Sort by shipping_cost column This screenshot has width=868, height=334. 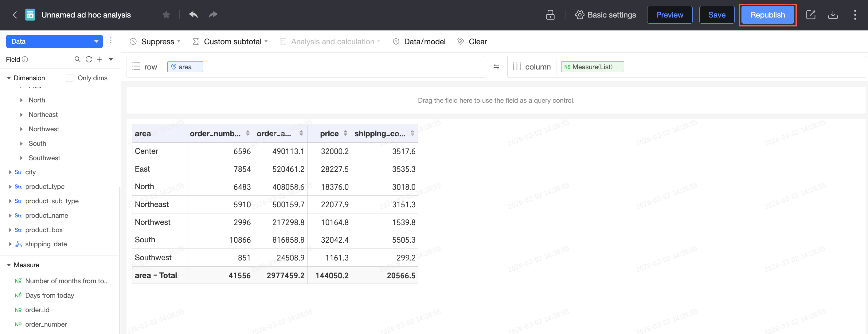click(x=412, y=133)
